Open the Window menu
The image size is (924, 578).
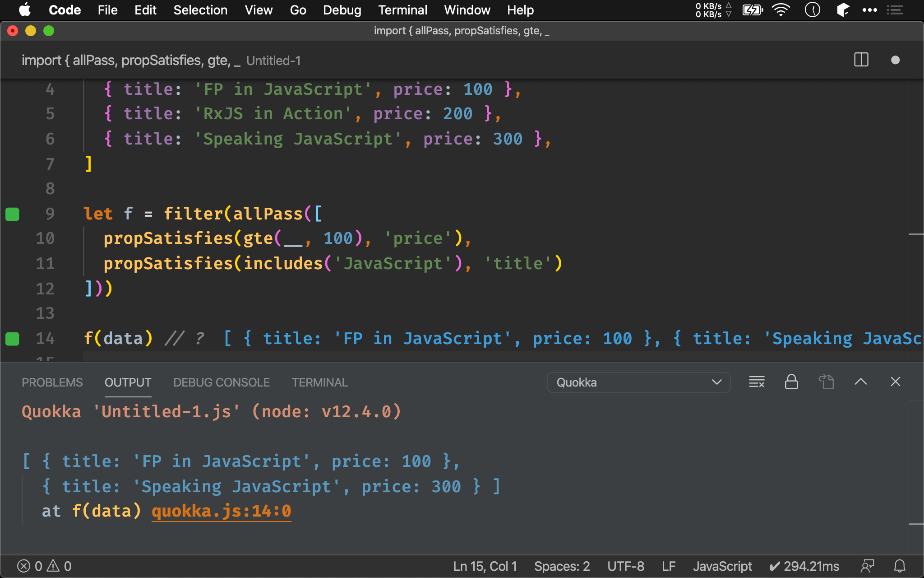(467, 10)
